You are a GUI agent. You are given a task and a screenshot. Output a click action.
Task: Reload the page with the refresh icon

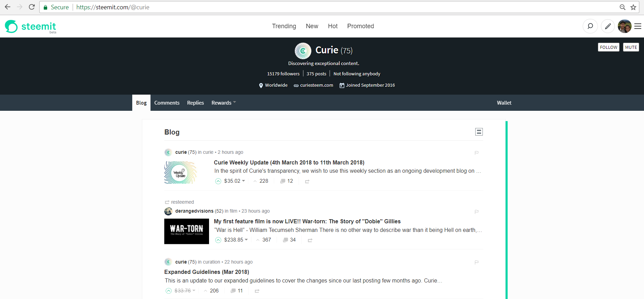pos(32,7)
